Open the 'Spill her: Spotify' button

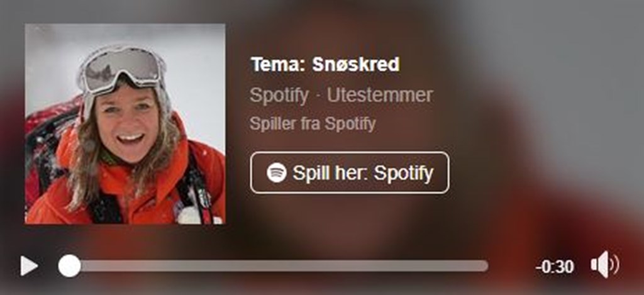point(350,172)
